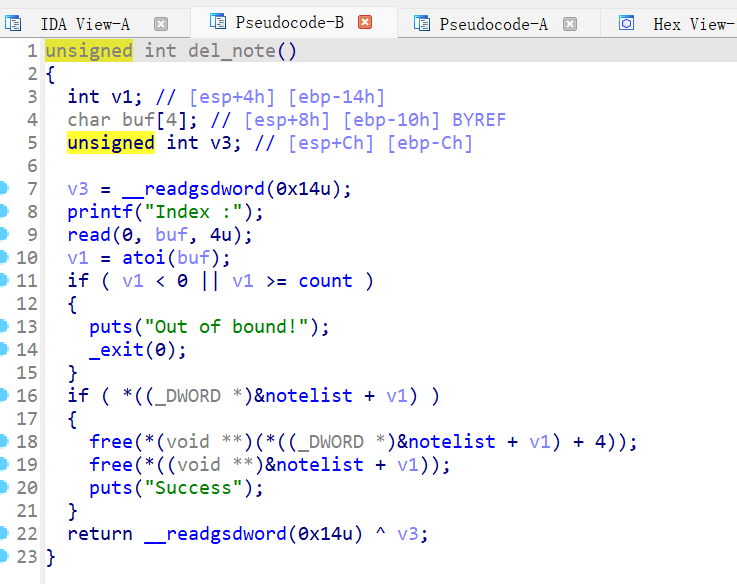Close the Pseudocode-B tab

click(366, 22)
